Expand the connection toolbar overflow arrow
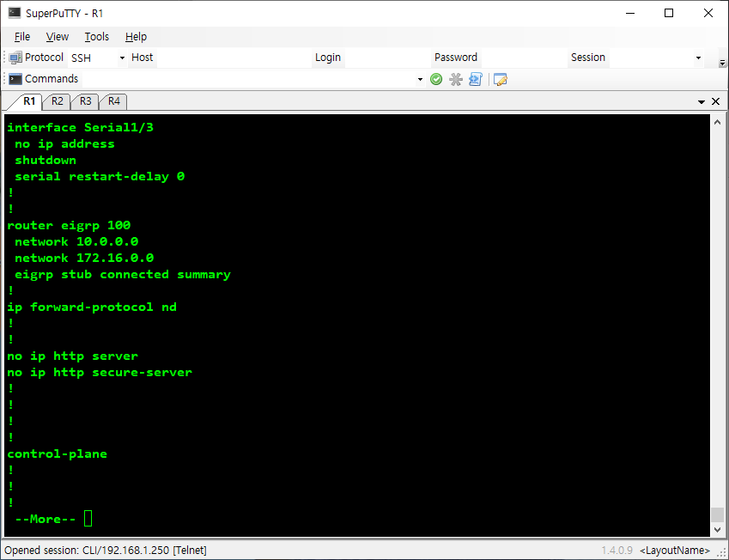This screenshot has height=560, width=729. 722,63
